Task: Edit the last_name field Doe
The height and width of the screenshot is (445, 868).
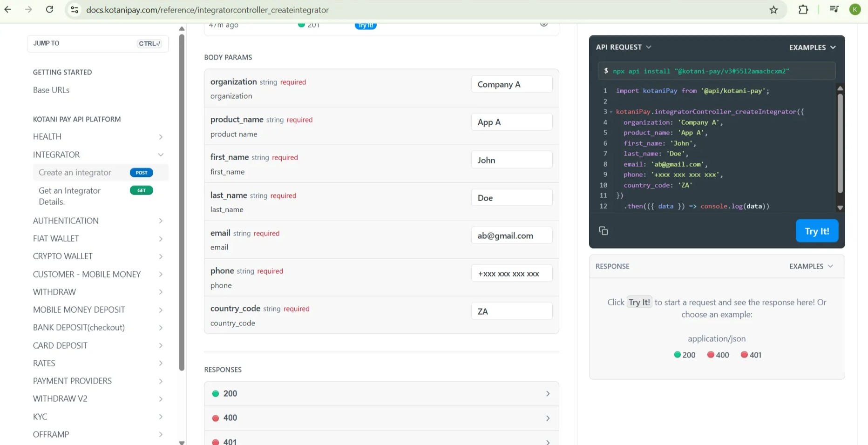Action: (512, 198)
